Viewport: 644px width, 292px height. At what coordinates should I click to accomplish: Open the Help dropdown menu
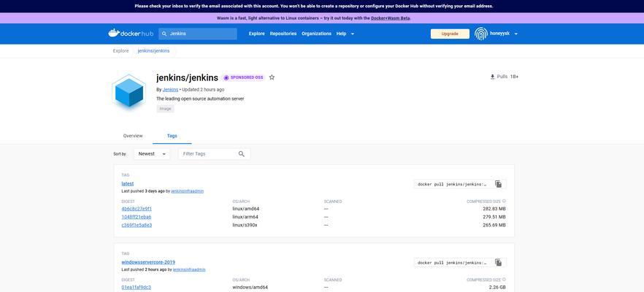coord(345,34)
